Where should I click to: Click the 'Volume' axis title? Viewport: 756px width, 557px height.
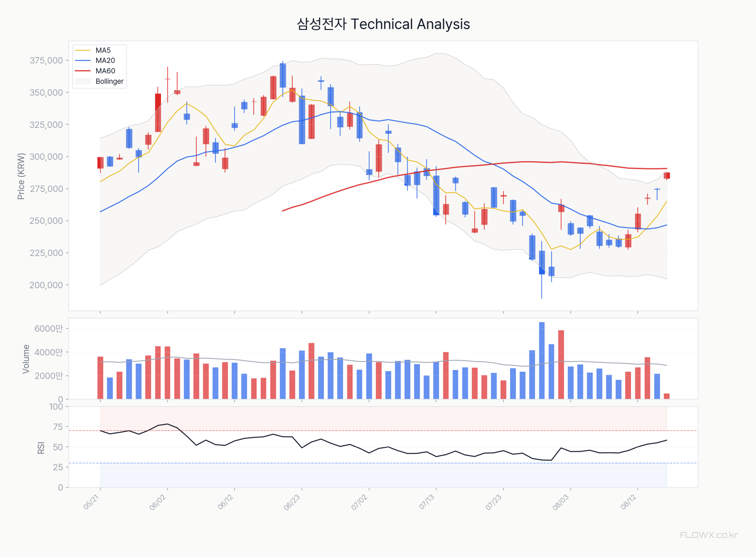(x=26, y=359)
